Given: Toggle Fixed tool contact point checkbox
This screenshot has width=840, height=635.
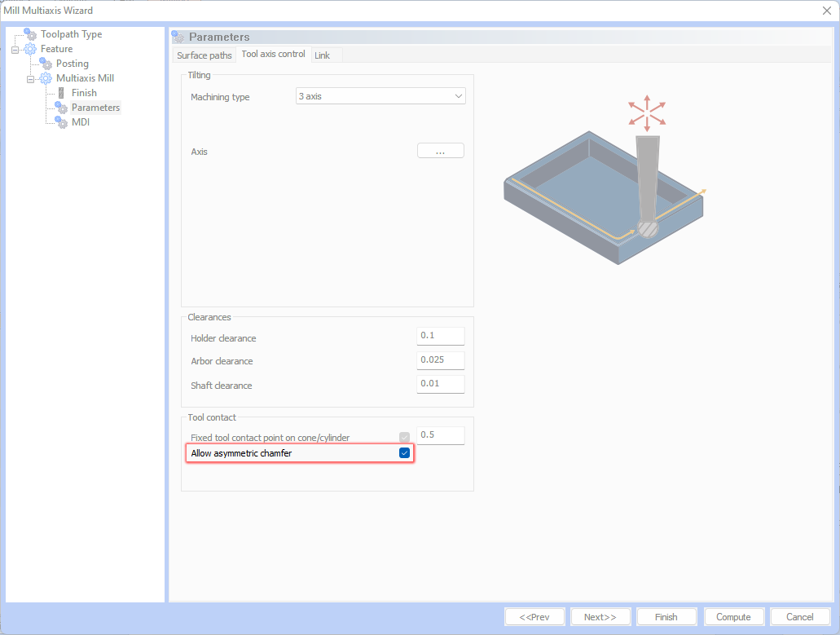Looking at the screenshot, I should point(404,437).
